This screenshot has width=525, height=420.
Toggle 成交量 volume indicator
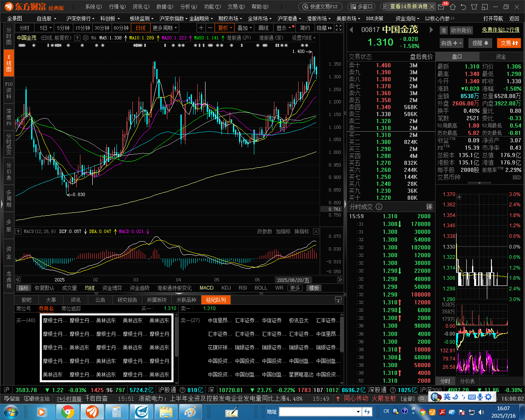pos(69,288)
